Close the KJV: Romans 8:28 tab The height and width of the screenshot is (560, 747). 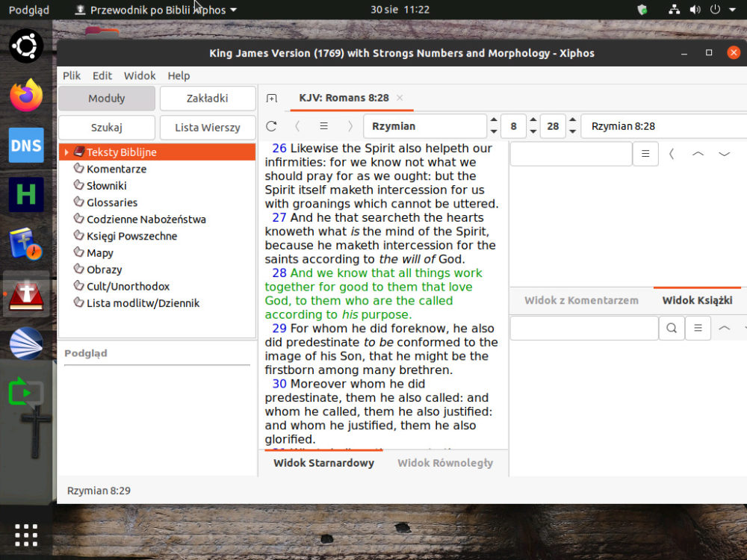point(400,98)
